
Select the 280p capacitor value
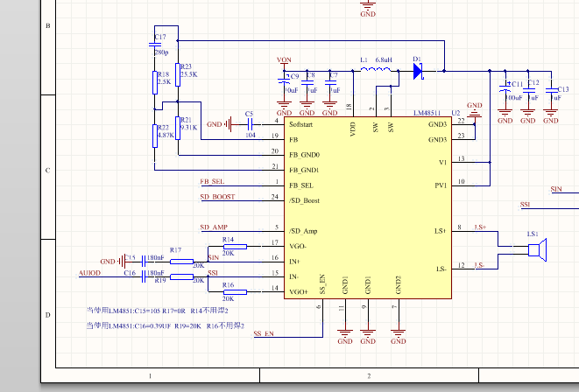[161, 52]
